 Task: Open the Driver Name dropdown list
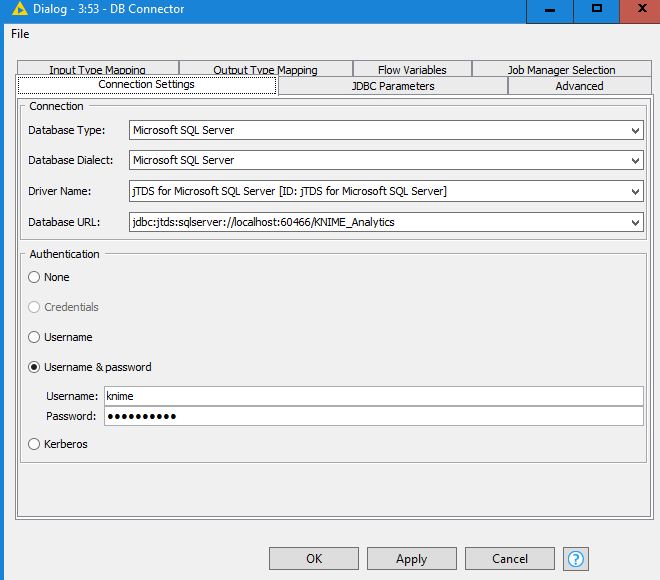click(635, 192)
